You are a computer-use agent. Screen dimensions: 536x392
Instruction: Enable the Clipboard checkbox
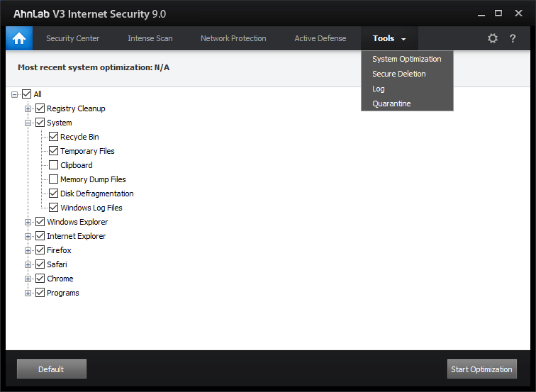pos(54,165)
